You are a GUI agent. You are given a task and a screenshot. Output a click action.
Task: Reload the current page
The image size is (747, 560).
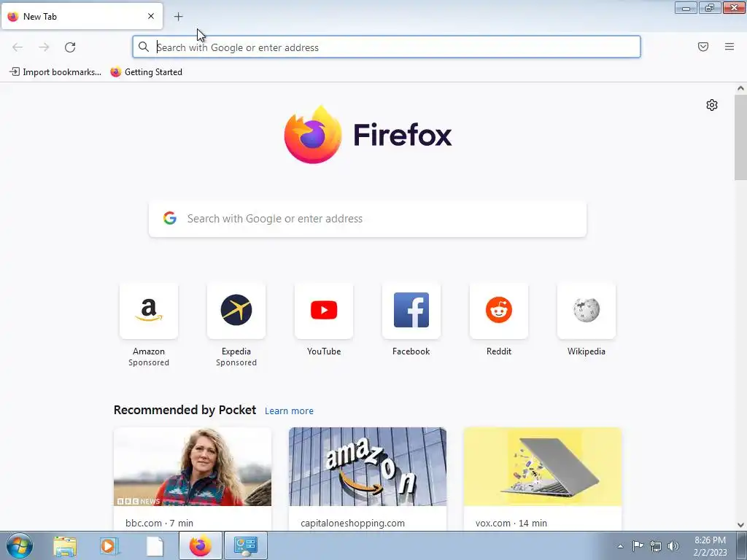pyautogui.click(x=70, y=47)
